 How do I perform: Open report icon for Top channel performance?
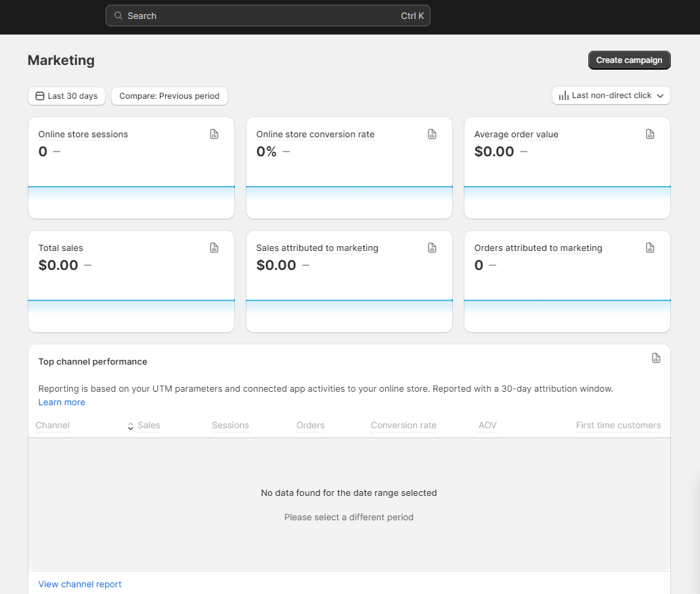coord(656,358)
